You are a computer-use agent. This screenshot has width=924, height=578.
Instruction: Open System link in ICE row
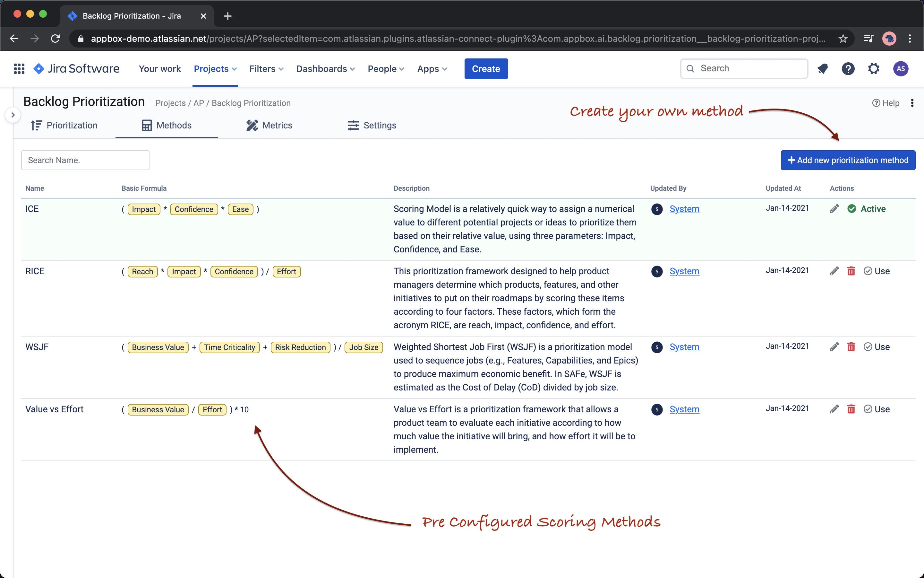pos(684,209)
